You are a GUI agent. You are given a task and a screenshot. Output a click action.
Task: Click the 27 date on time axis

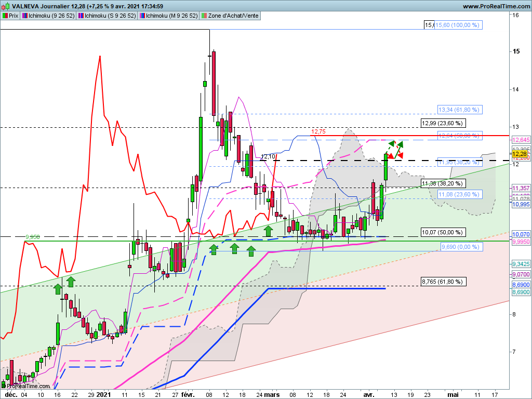[x=175, y=395]
